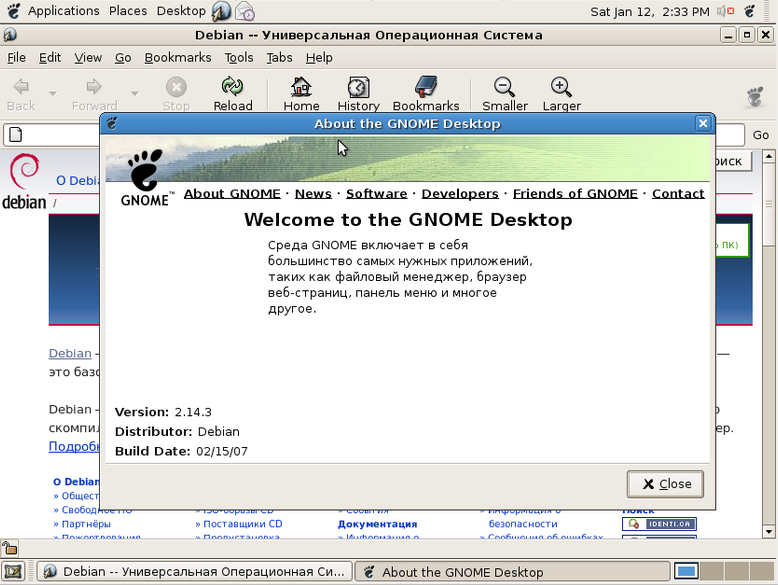The width and height of the screenshot is (778, 585).
Task: Open the Tabs menu
Action: (279, 58)
